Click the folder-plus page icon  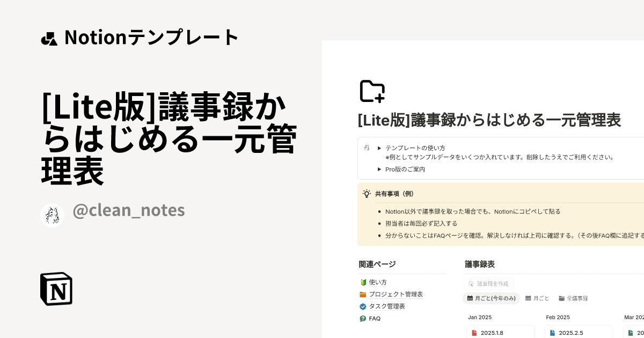point(372,91)
